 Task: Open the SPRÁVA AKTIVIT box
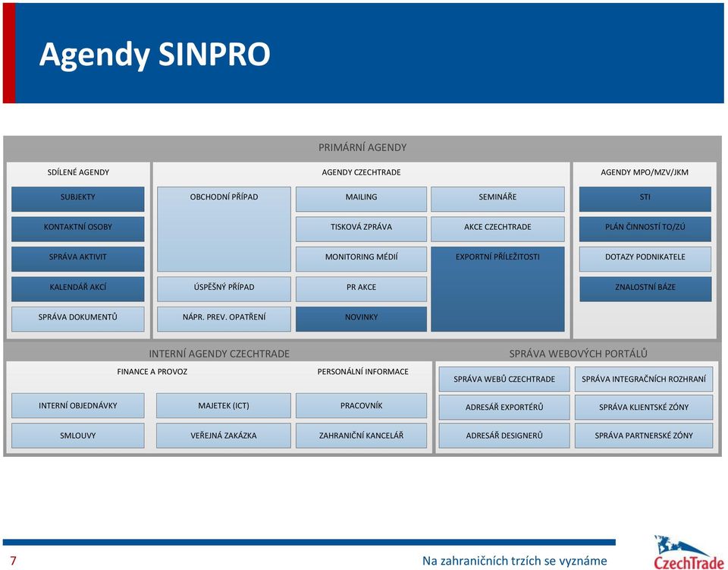tap(78, 259)
